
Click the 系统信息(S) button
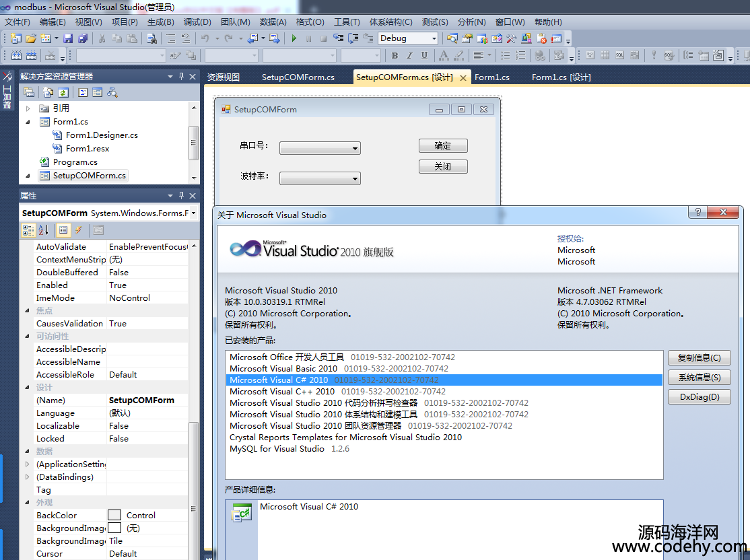[x=700, y=378]
